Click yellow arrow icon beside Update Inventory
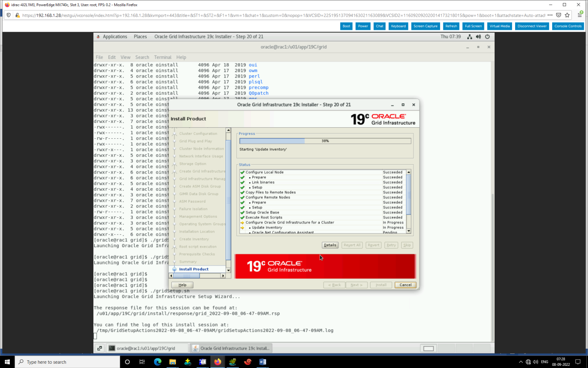Image resolution: width=588 pixels, height=368 pixels. [x=242, y=228]
